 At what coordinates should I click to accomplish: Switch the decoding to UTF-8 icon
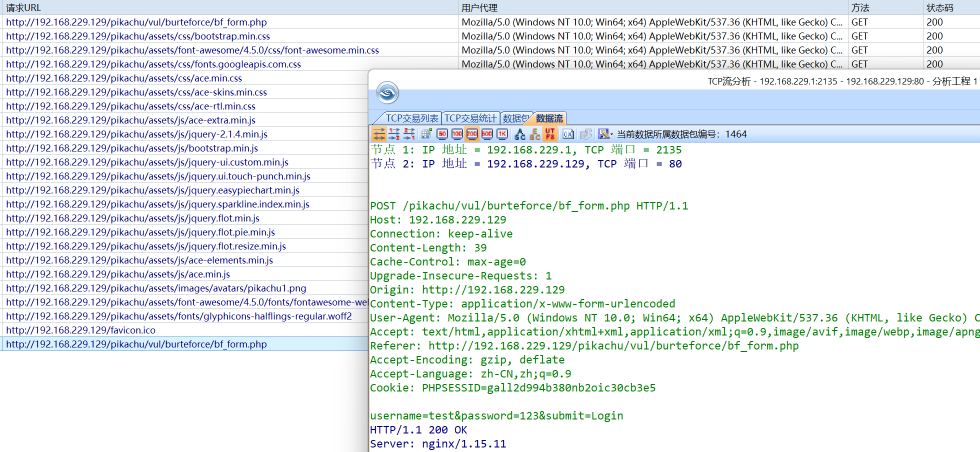pos(550,134)
